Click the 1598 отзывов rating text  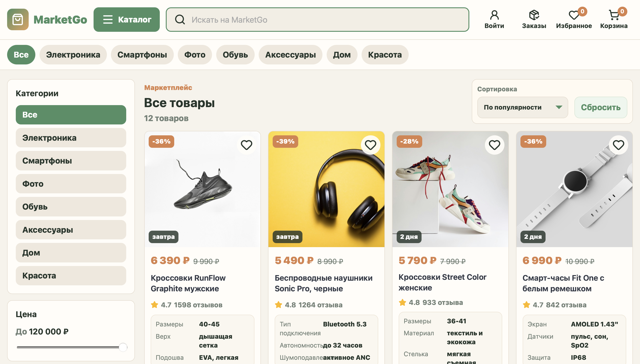(x=198, y=305)
